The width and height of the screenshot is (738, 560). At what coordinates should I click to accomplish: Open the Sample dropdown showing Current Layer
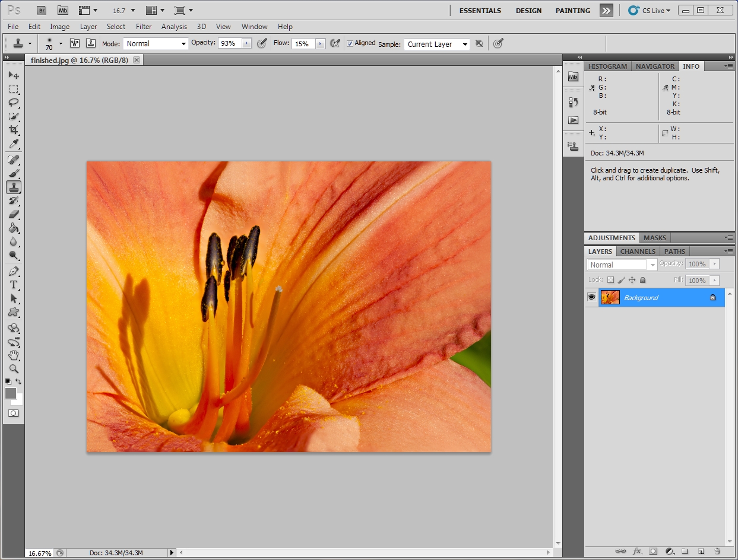click(x=436, y=44)
